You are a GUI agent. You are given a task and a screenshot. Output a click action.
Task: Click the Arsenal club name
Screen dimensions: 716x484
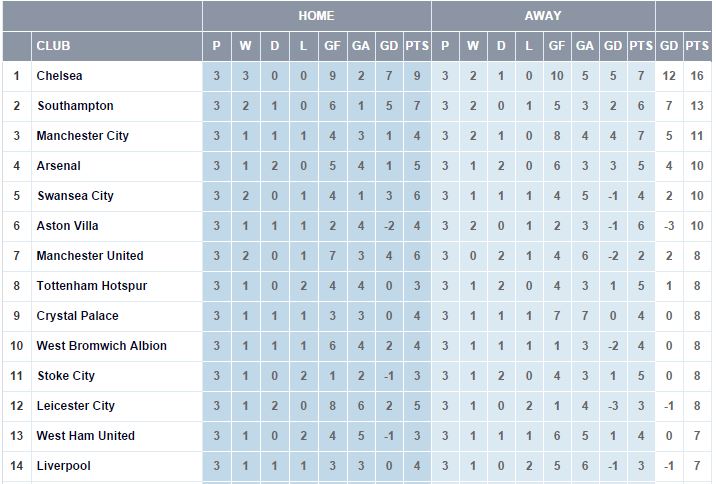click(x=58, y=166)
